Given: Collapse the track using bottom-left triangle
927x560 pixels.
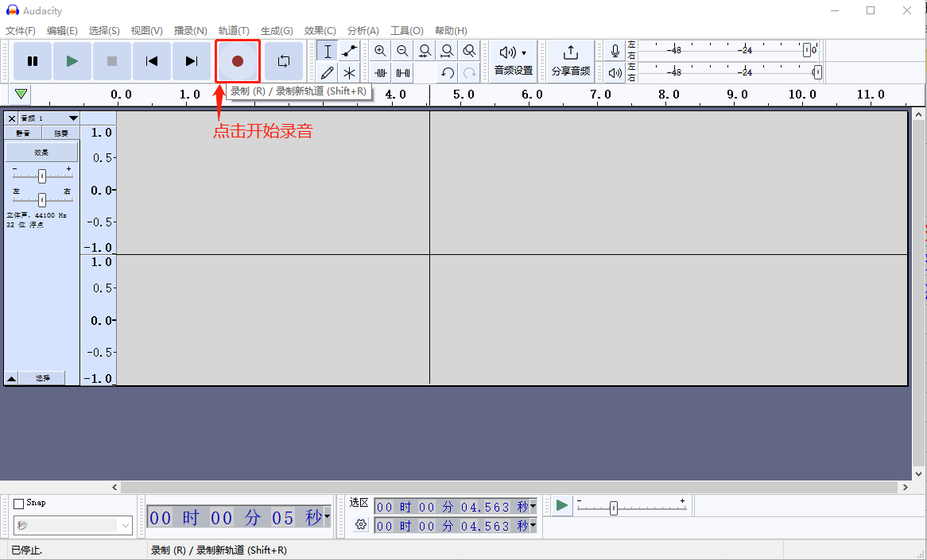Looking at the screenshot, I should (x=11, y=379).
